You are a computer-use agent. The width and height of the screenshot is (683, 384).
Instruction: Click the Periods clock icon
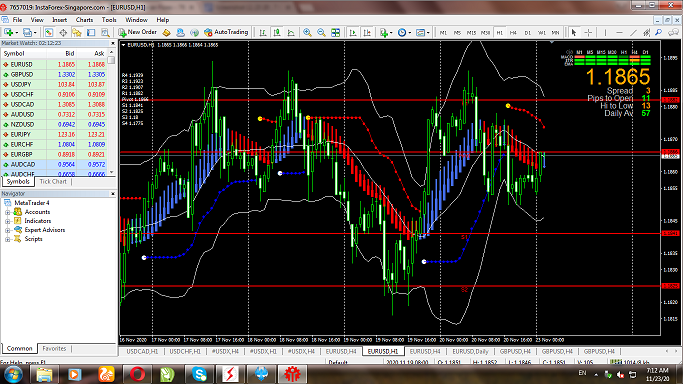point(402,33)
